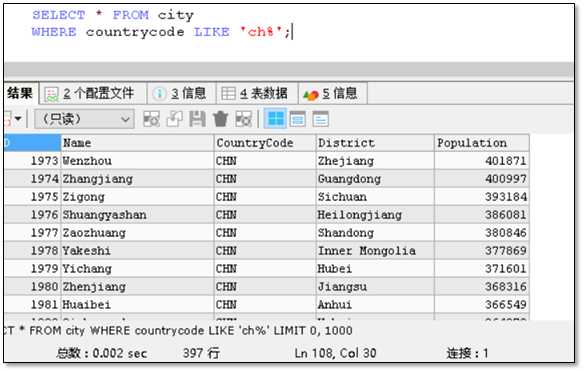Click the info icon on 3 信息 tab
This screenshot has height=372, width=584.
point(159,93)
